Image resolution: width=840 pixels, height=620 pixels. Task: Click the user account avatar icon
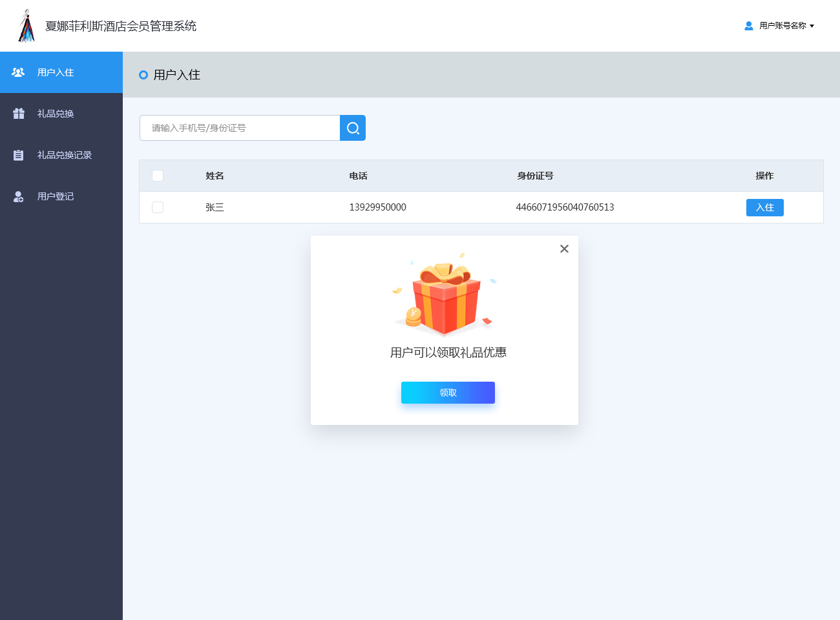click(749, 26)
